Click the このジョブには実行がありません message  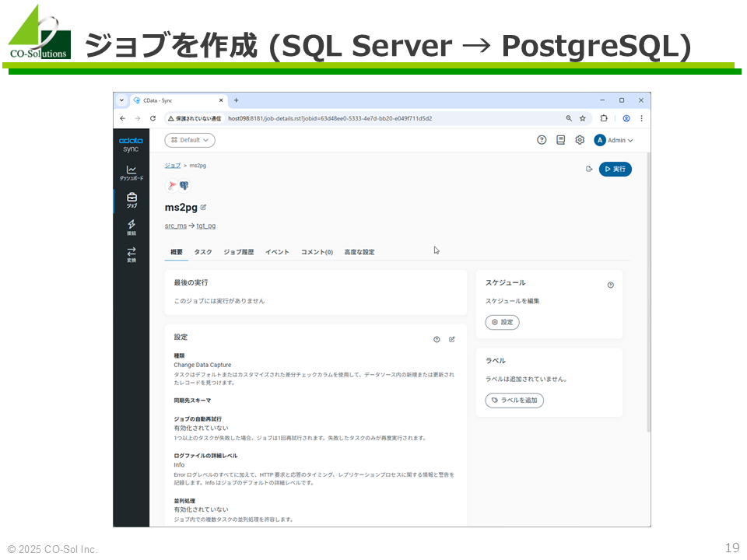tap(219, 301)
